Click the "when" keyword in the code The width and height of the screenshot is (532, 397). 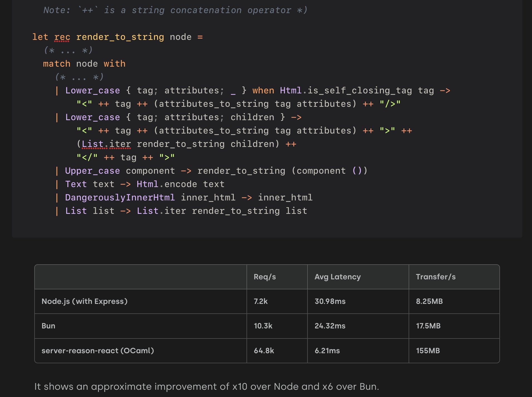263,90
